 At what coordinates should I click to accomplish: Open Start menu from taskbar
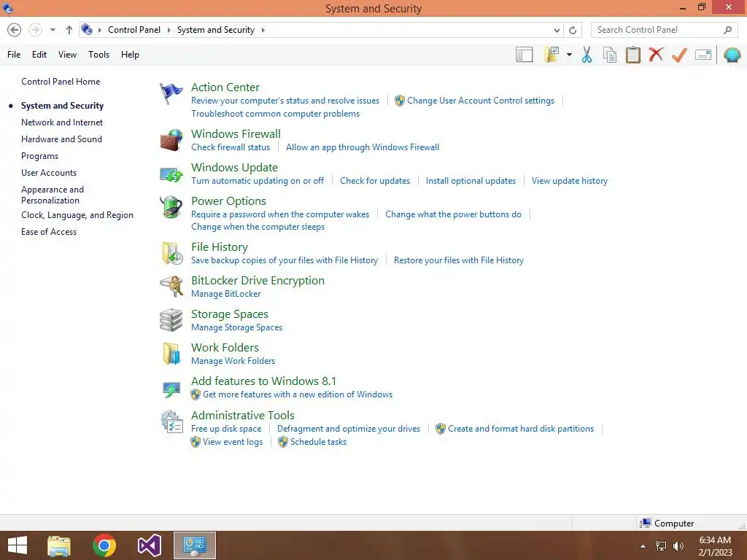click(x=18, y=545)
